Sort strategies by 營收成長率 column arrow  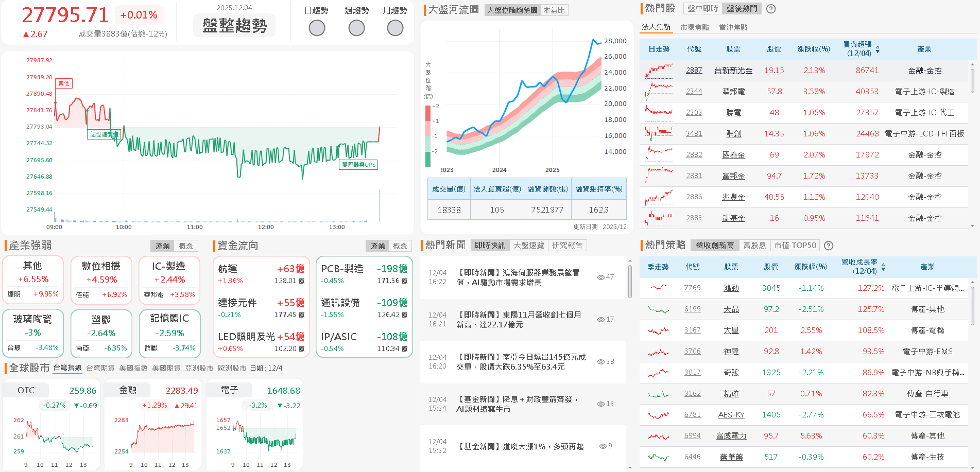tap(884, 267)
